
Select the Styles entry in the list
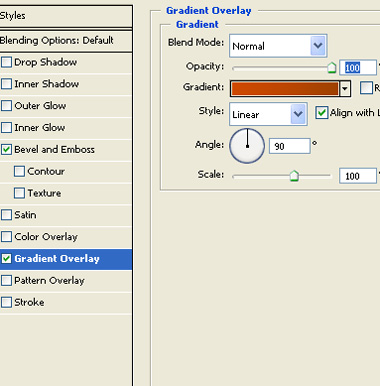(x=66, y=16)
